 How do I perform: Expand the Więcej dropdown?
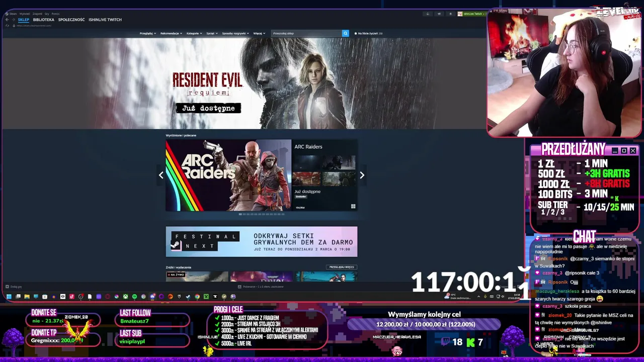click(259, 33)
